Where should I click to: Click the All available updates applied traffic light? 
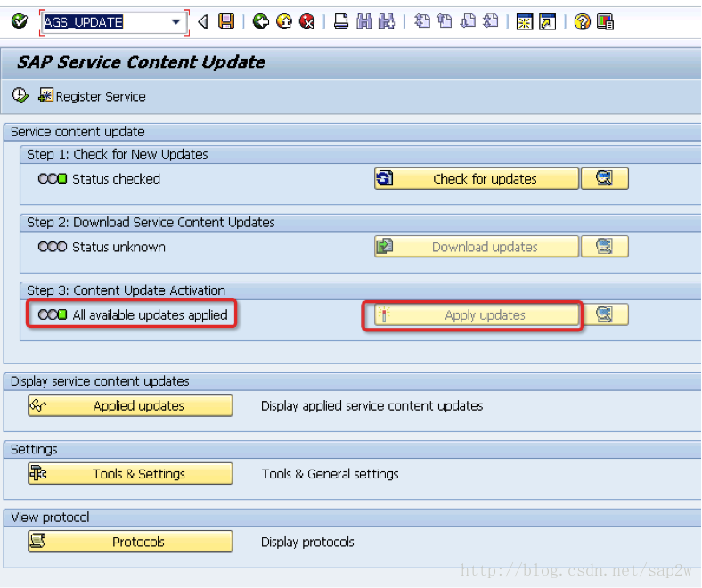click(53, 314)
